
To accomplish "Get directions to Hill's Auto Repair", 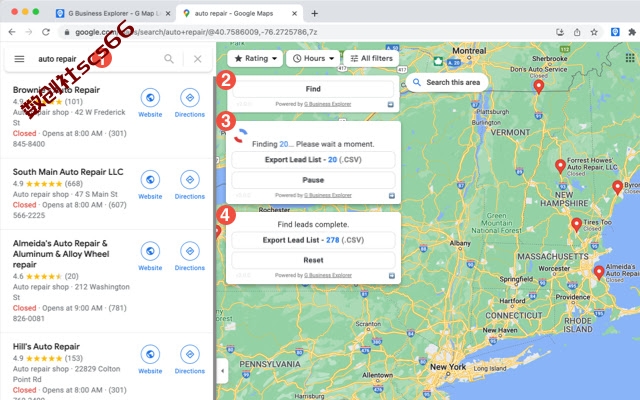I will coord(190,354).
